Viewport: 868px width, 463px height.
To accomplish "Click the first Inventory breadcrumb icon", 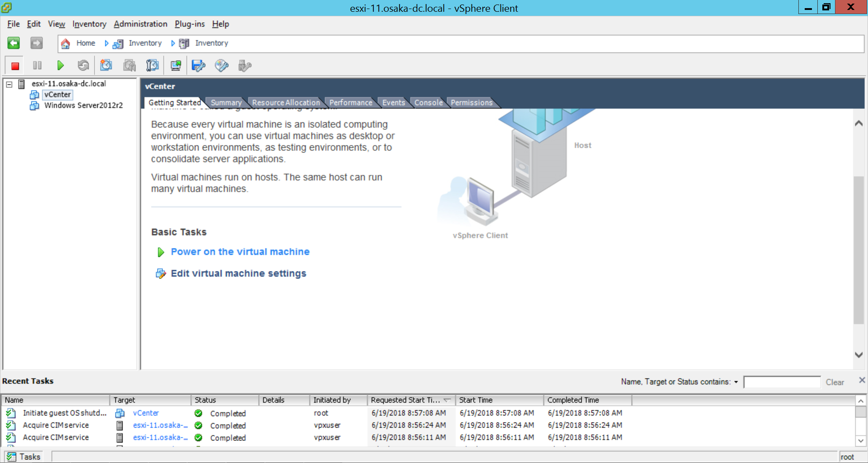I will (x=118, y=44).
